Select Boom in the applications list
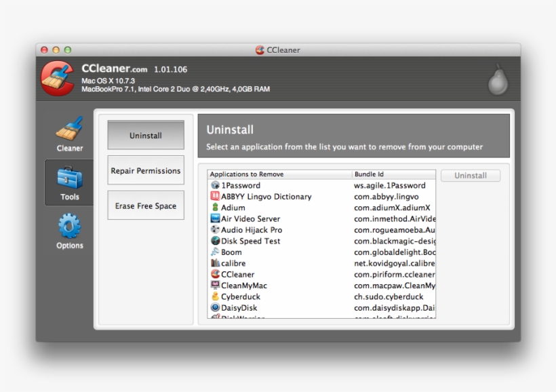Image resolution: width=556 pixels, height=392 pixels. [231, 252]
